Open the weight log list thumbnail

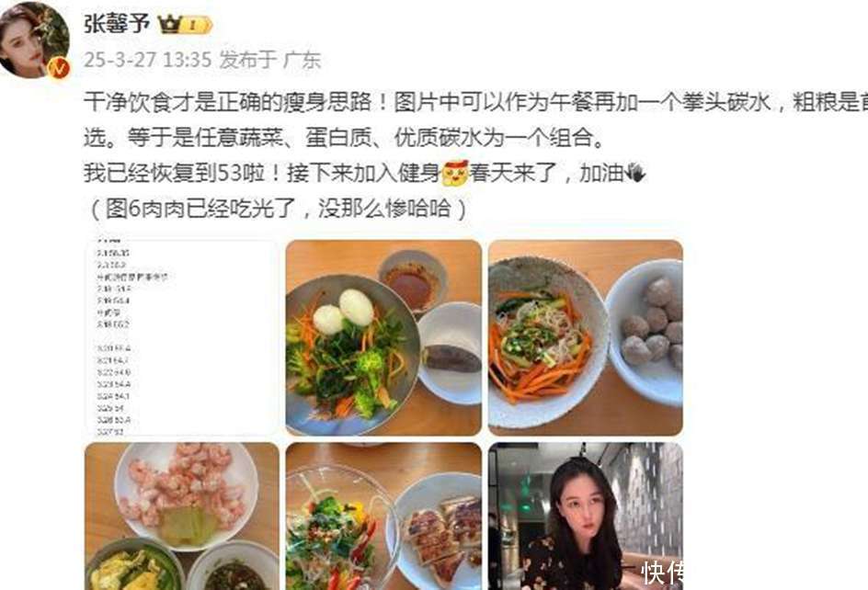181,337
